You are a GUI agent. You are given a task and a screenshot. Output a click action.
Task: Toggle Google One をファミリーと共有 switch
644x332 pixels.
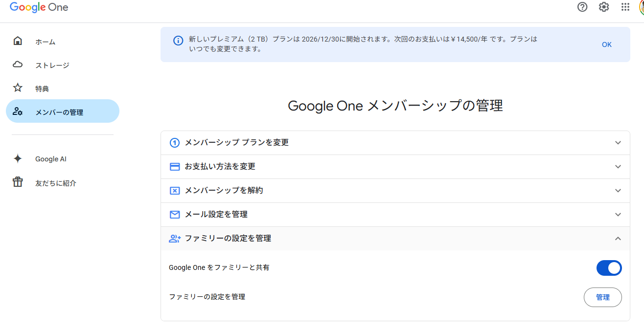point(609,268)
